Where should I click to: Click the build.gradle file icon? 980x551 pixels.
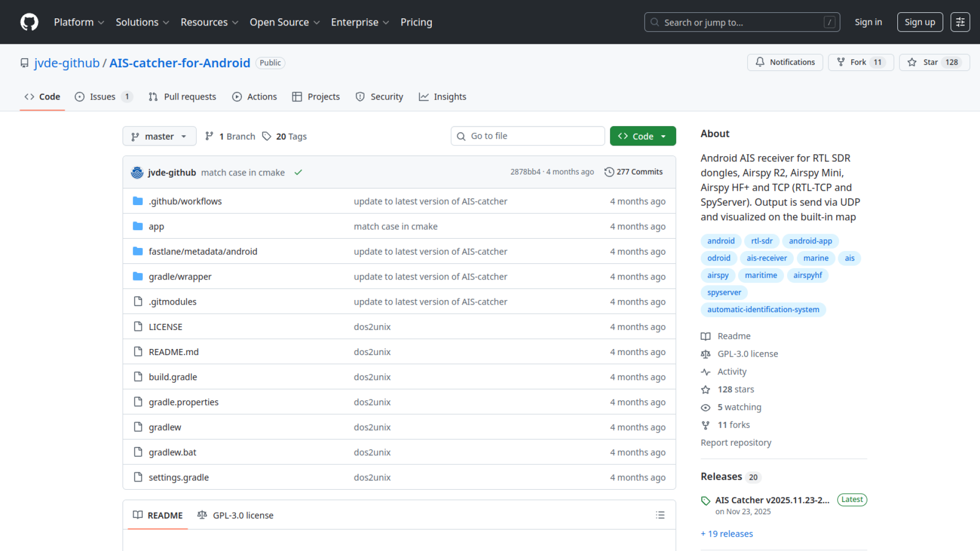point(138,377)
